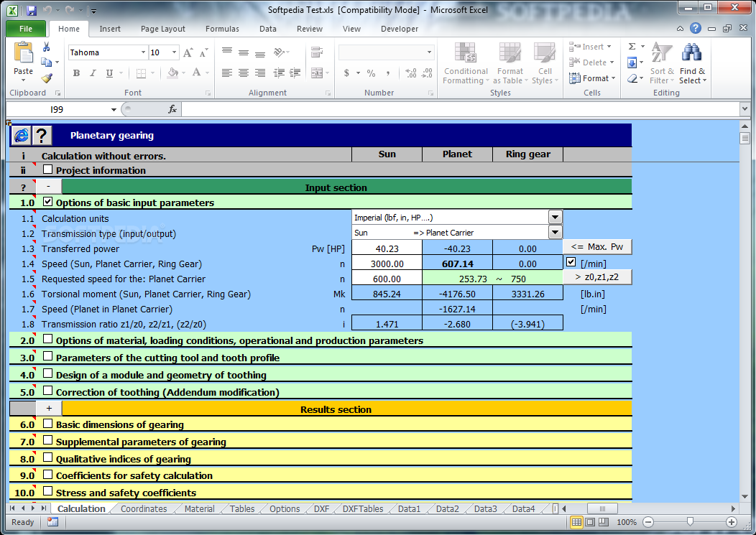Open the File tab
Screen dimensions: 756x535
point(26,29)
